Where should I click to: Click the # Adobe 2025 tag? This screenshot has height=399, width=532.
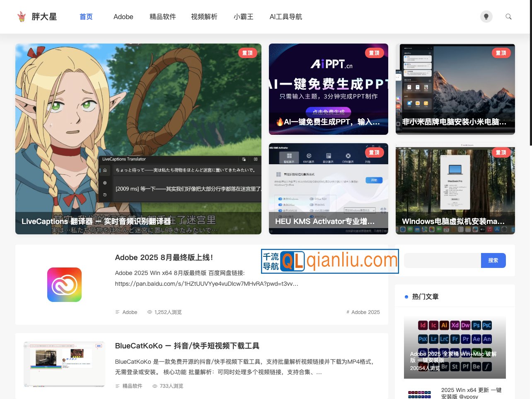[363, 312]
